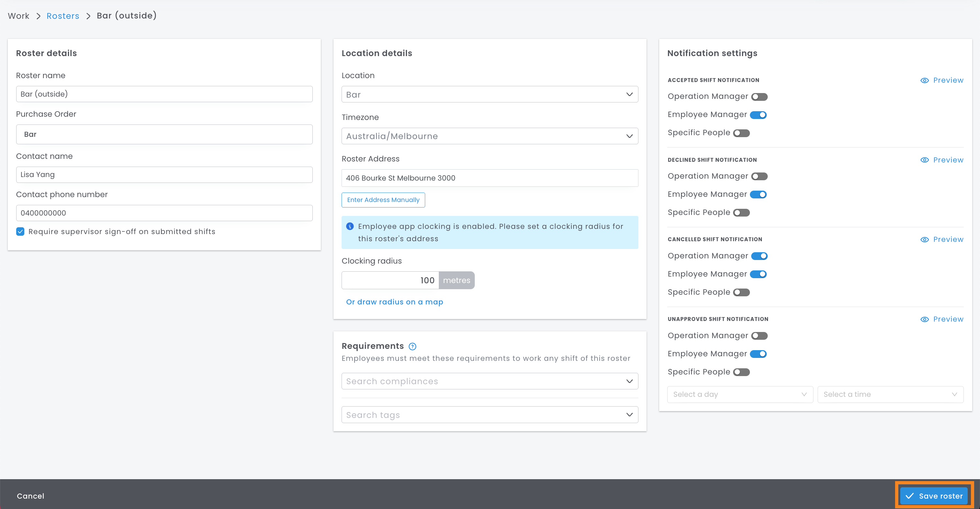Image resolution: width=980 pixels, height=509 pixels.
Task: Open the Location dropdown showing Bar
Action: tap(490, 94)
